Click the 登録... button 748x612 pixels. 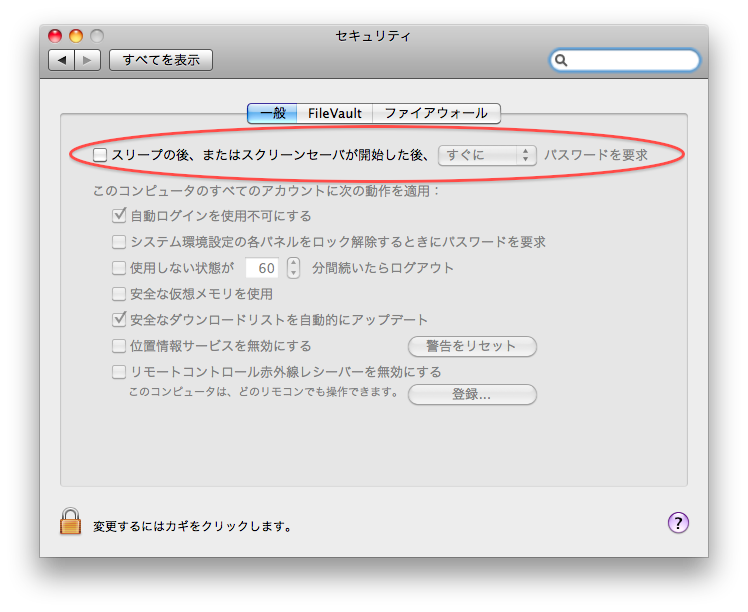tap(472, 394)
